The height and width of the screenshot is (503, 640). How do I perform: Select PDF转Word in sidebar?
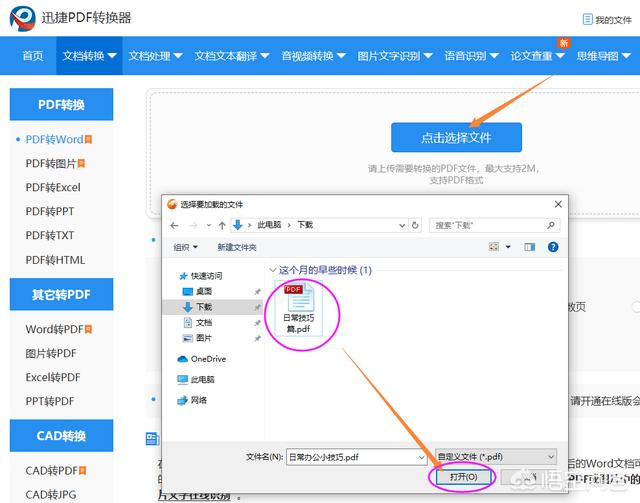click(x=54, y=140)
